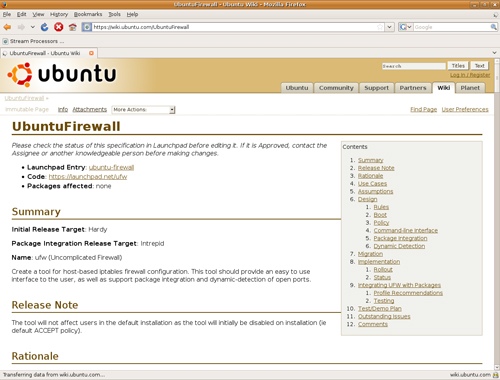Expand the More Actions dropdown
The height and width of the screenshot is (380, 500).
[143, 110]
